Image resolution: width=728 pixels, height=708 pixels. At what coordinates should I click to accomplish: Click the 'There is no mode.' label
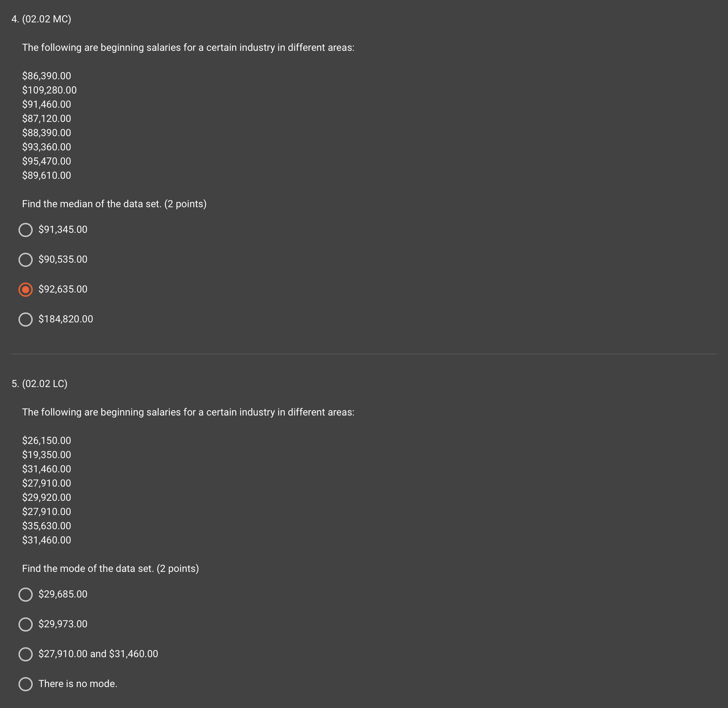[78, 683]
